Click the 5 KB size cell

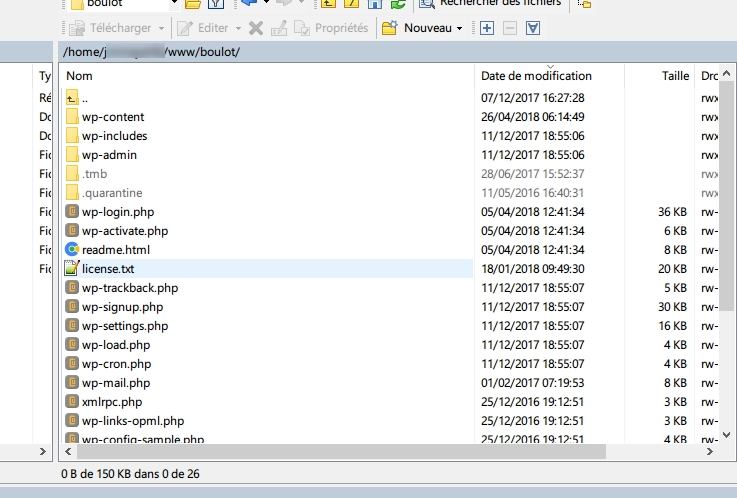coord(675,288)
